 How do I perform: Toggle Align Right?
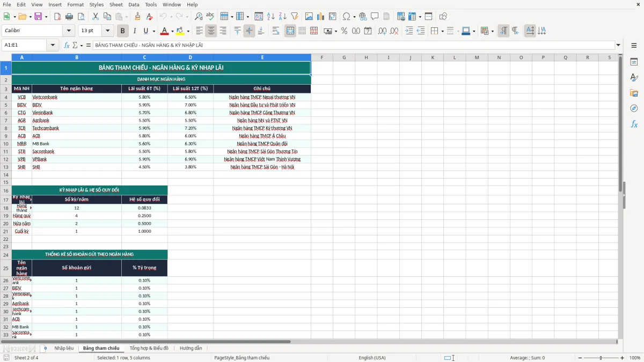coord(223,31)
